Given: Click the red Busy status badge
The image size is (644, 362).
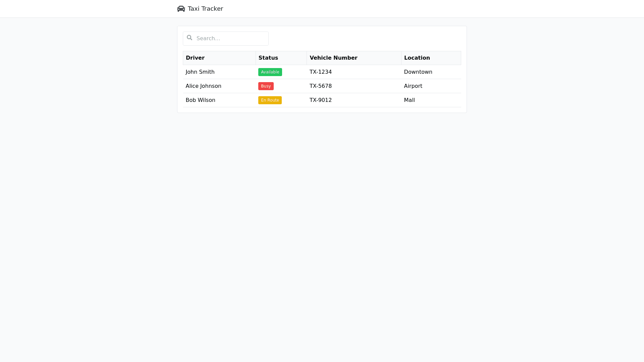Looking at the screenshot, I should [x=266, y=86].
